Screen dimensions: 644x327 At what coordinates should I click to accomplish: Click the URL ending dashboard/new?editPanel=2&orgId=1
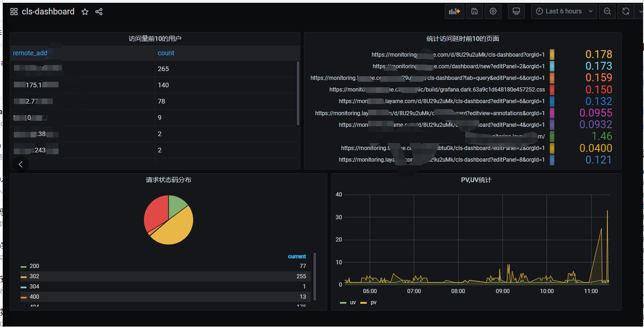click(459, 66)
